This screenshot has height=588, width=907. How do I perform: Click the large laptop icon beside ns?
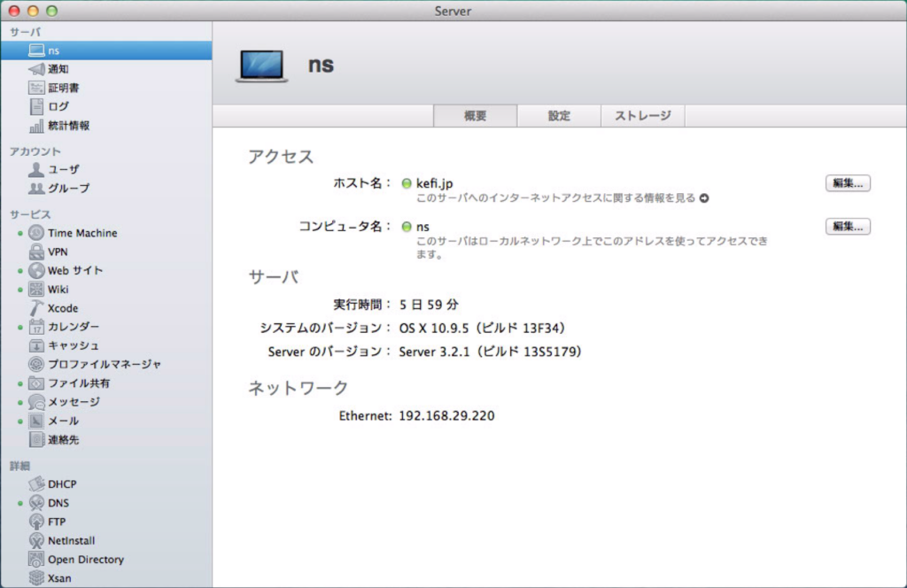click(261, 66)
